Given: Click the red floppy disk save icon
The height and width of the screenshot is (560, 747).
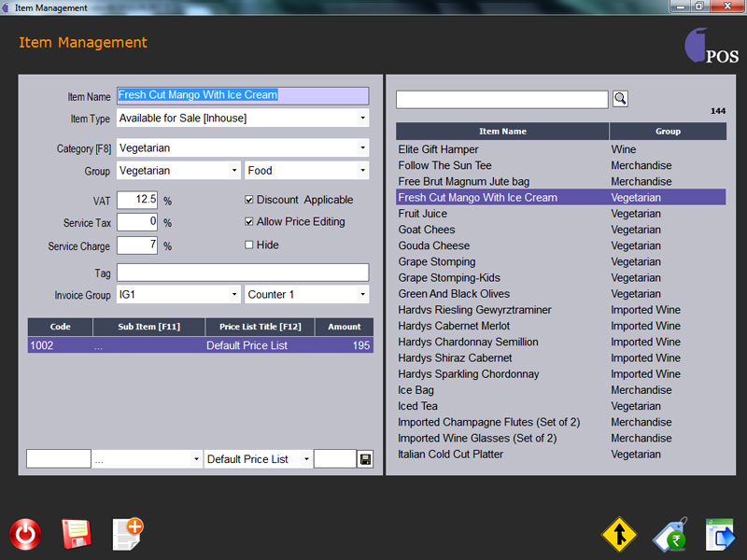Looking at the screenshot, I should pyautogui.click(x=76, y=535).
